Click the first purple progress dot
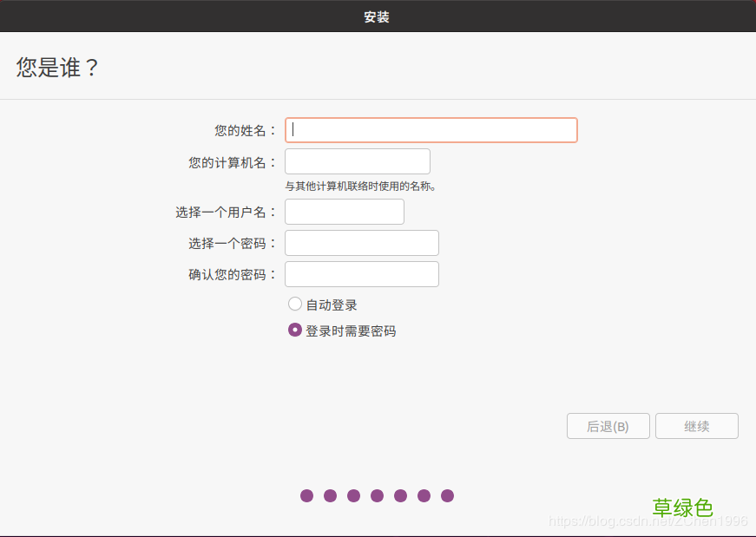The width and height of the screenshot is (756, 537). coord(306,495)
